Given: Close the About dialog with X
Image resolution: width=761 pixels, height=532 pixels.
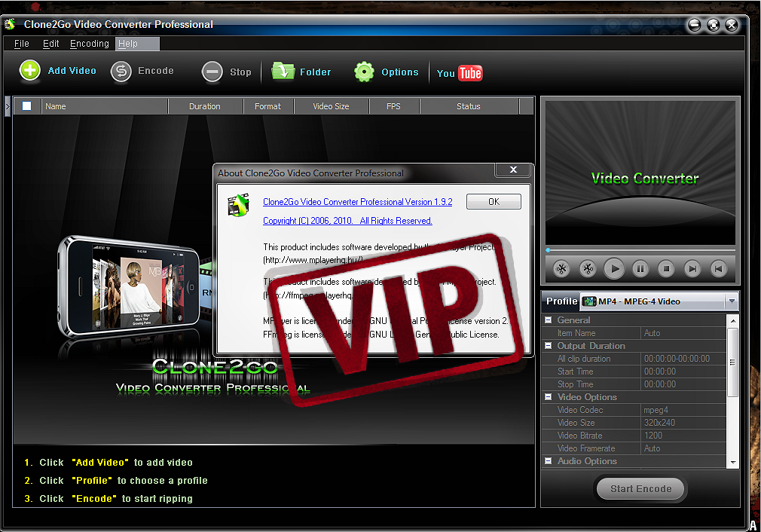Looking at the screenshot, I should tap(513, 170).
